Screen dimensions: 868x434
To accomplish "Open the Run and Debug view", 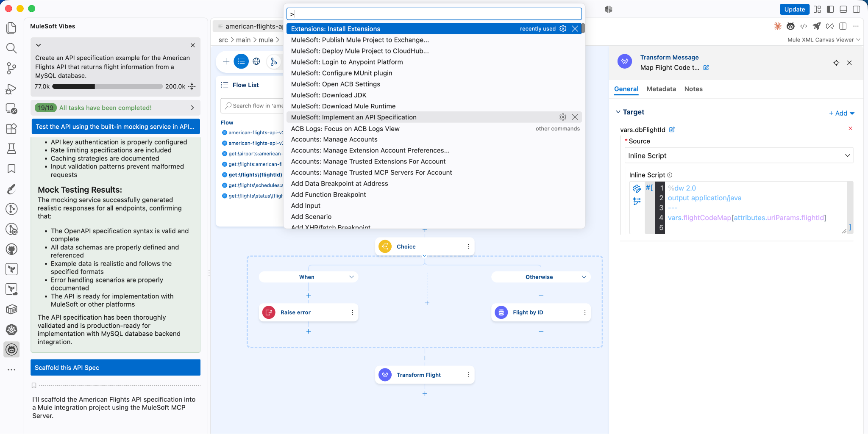I will pos(11,88).
